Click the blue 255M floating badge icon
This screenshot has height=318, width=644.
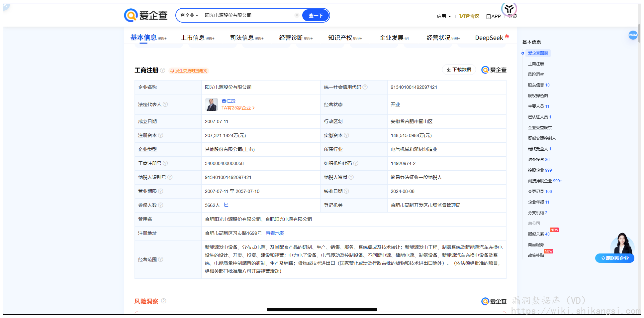click(x=633, y=35)
